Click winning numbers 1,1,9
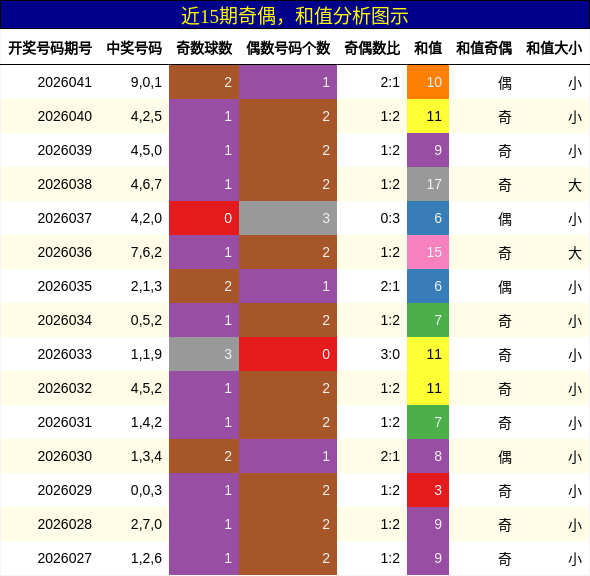This screenshot has width=590, height=576. coord(146,354)
